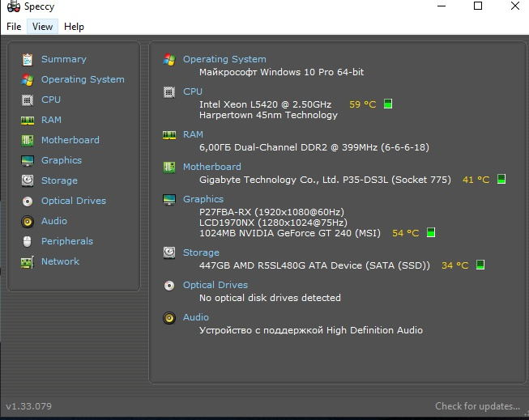Click the Motherboard icon in sidebar
The width and height of the screenshot is (529, 420).
click(x=28, y=141)
